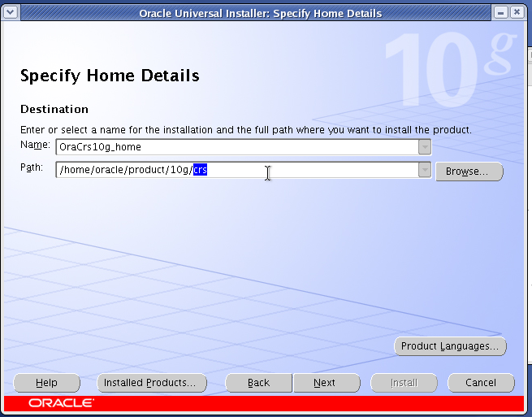The width and height of the screenshot is (532, 417).
Task: Expand the Name dropdown arrow
Action: [425, 147]
